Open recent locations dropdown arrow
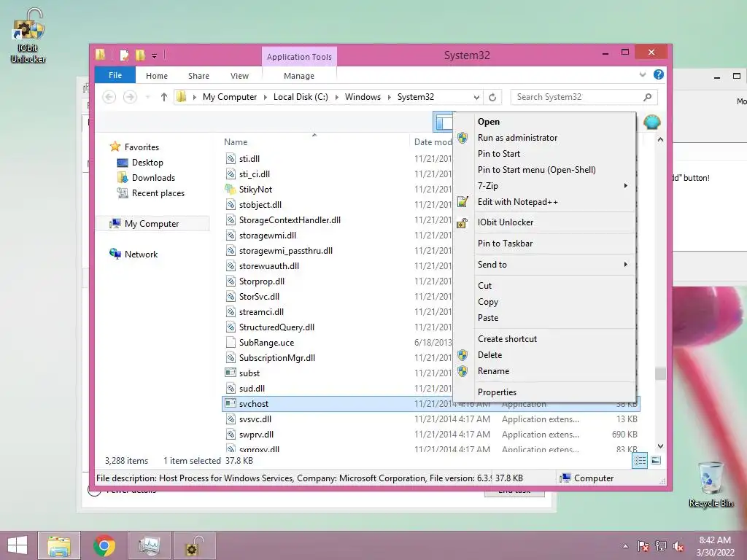Screen dimensions: 747x560 pyautogui.click(x=147, y=97)
